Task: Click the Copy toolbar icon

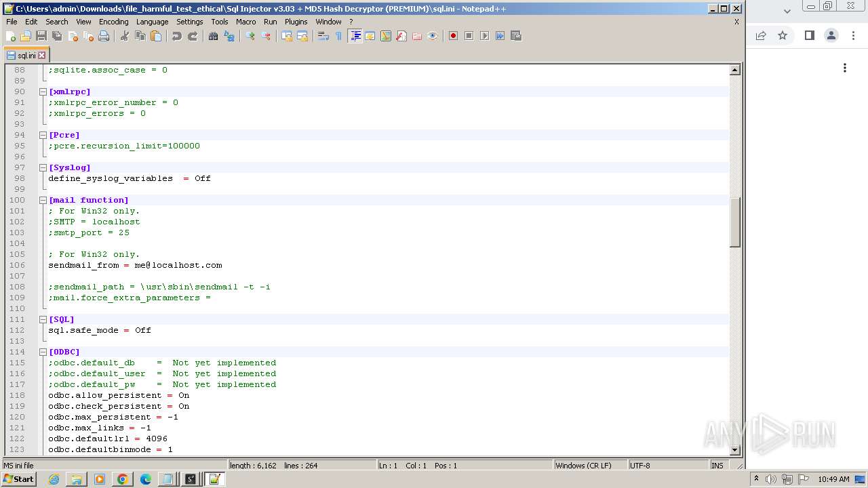Action: tap(140, 36)
